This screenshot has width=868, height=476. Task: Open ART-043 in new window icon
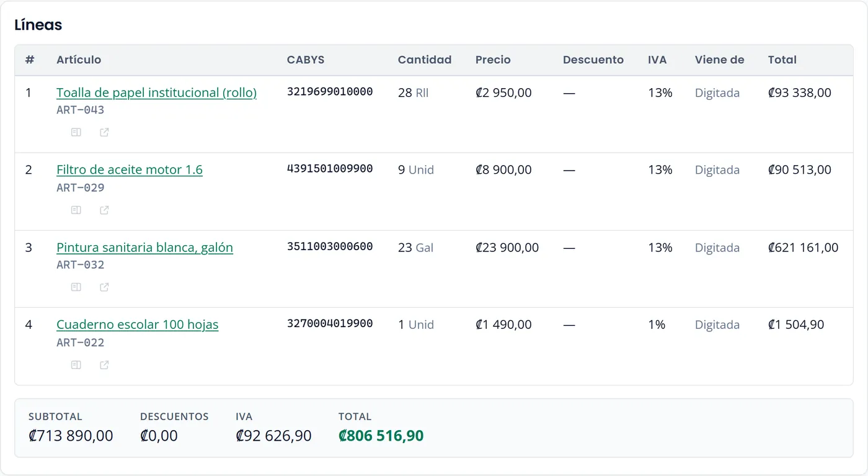click(104, 132)
